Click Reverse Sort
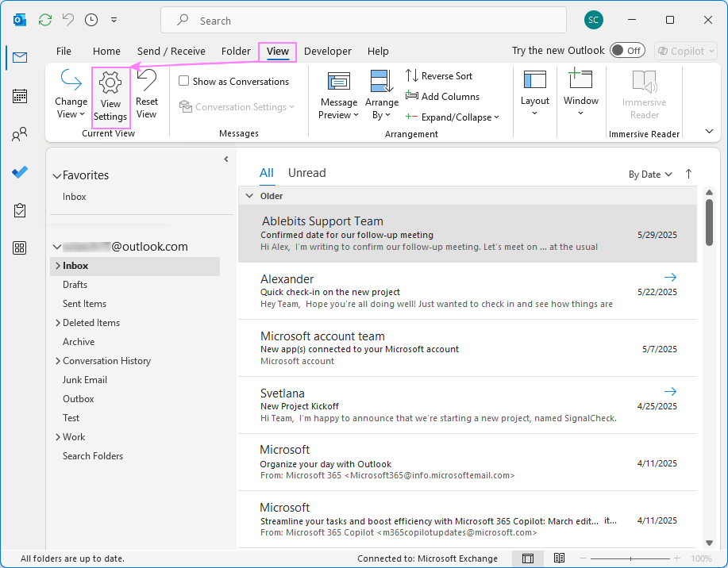Image resolution: width=728 pixels, height=568 pixels. (x=439, y=75)
